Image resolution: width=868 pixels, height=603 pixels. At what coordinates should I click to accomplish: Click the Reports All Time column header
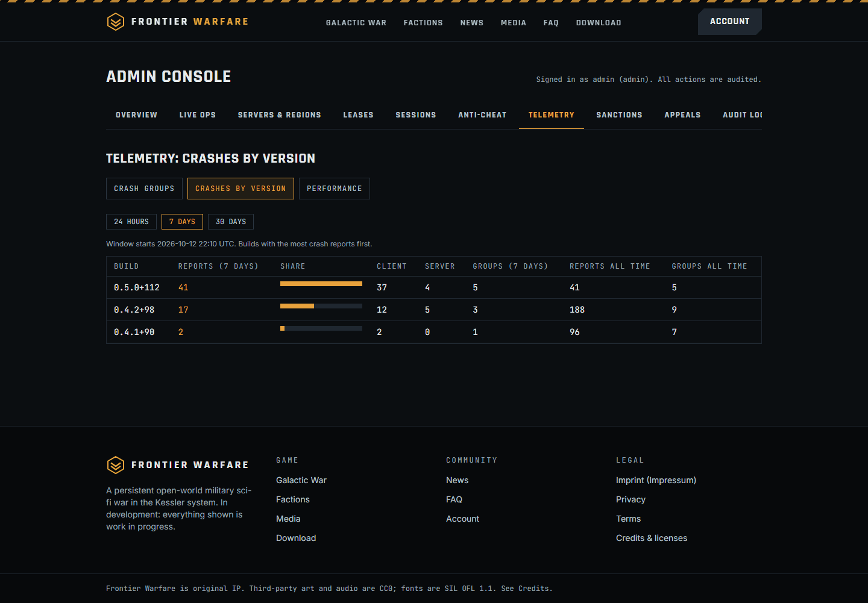(610, 266)
